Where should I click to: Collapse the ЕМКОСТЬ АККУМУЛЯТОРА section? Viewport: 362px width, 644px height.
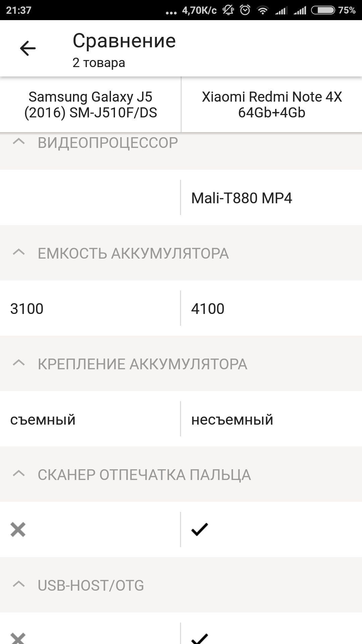[19, 253]
